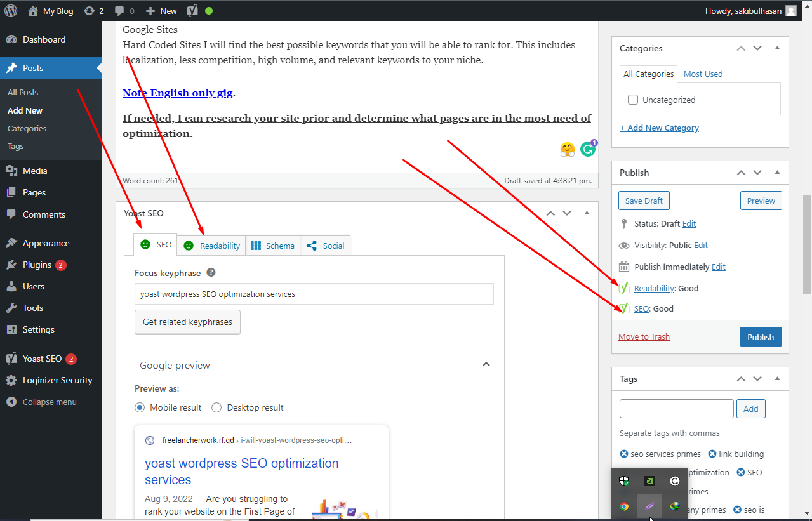Collapse the Publish panel

777,172
